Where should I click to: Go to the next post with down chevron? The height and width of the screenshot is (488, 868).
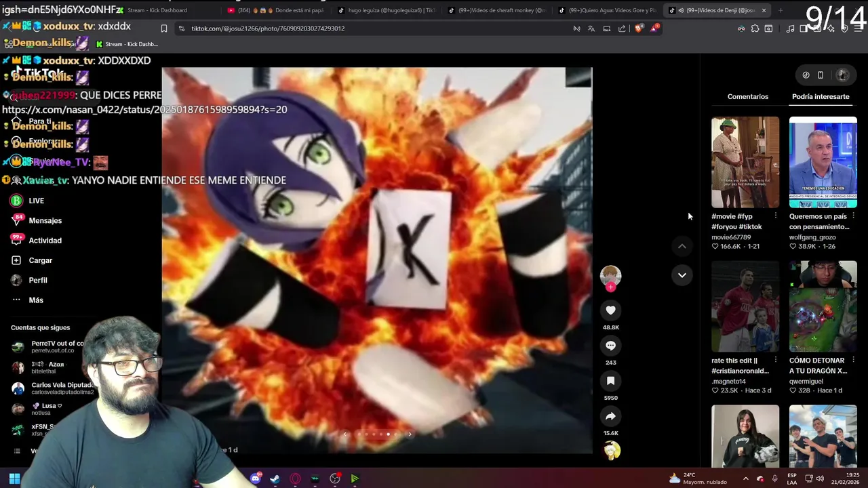[682, 274]
